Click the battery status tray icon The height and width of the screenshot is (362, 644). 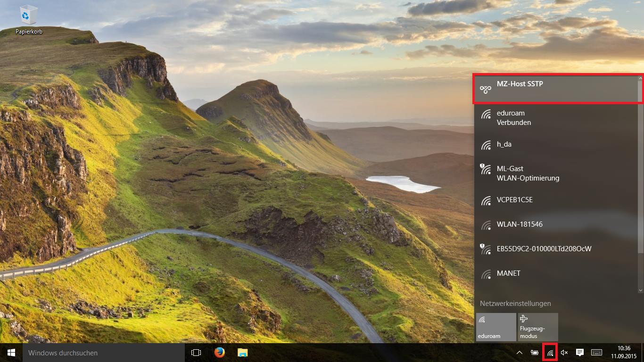(535, 353)
